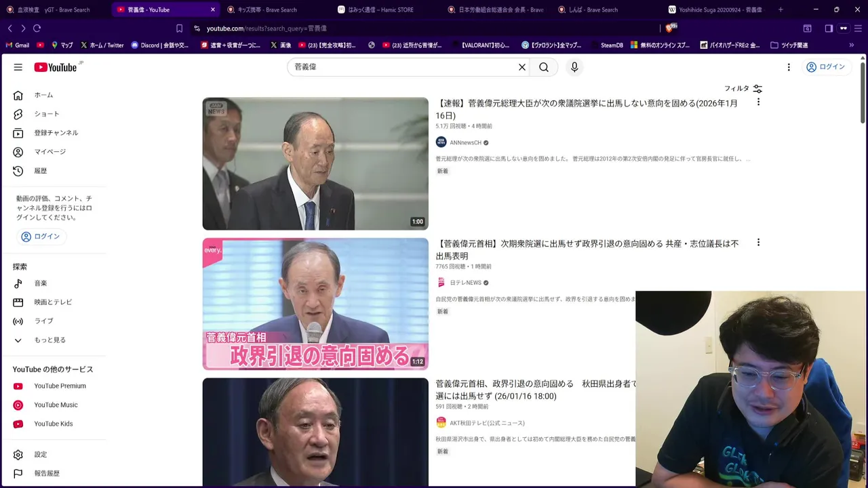Open more options for the 日テレNEWS video
The image size is (868, 488).
coord(758,243)
